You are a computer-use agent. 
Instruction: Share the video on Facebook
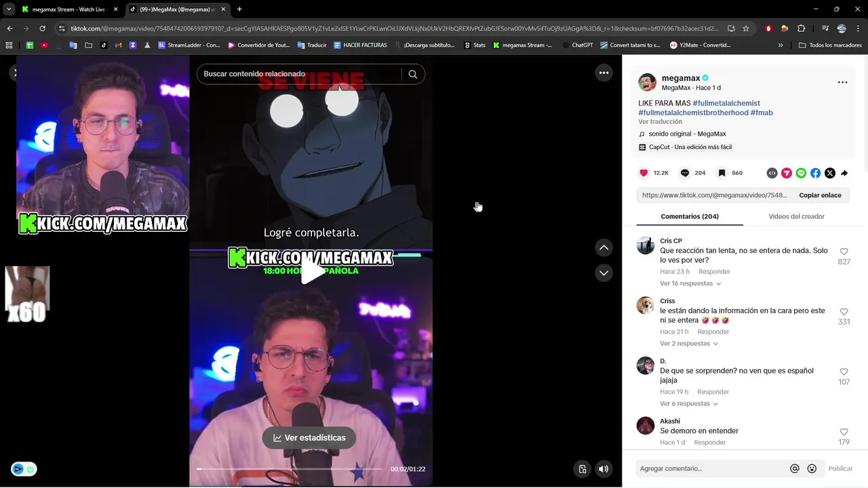(815, 174)
